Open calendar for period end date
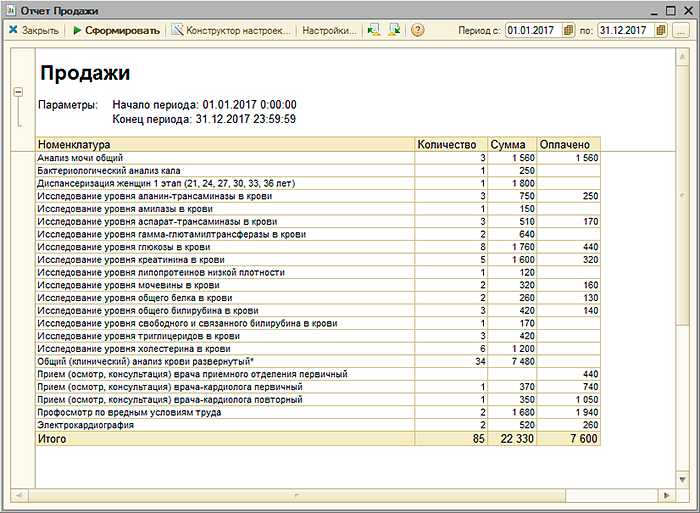This screenshot has width=700, height=513. [x=661, y=30]
